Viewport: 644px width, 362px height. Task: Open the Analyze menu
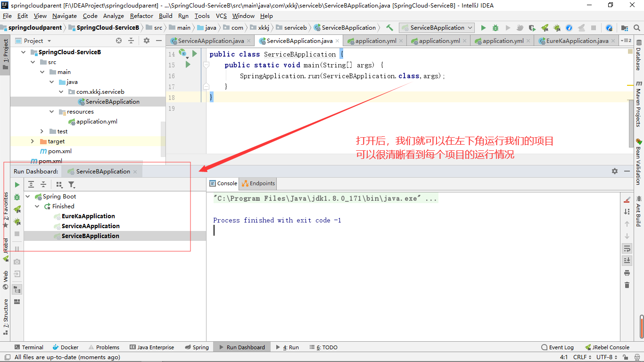click(113, 16)
